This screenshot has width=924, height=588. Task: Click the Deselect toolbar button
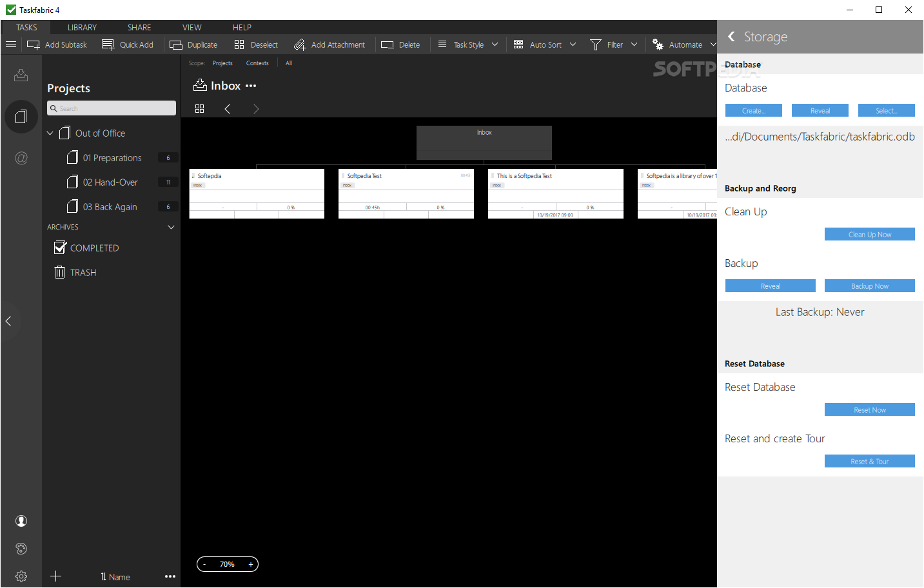pos(256,44)
